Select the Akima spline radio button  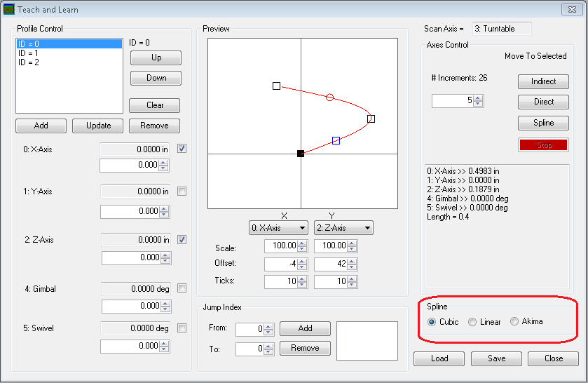(514, 322)
